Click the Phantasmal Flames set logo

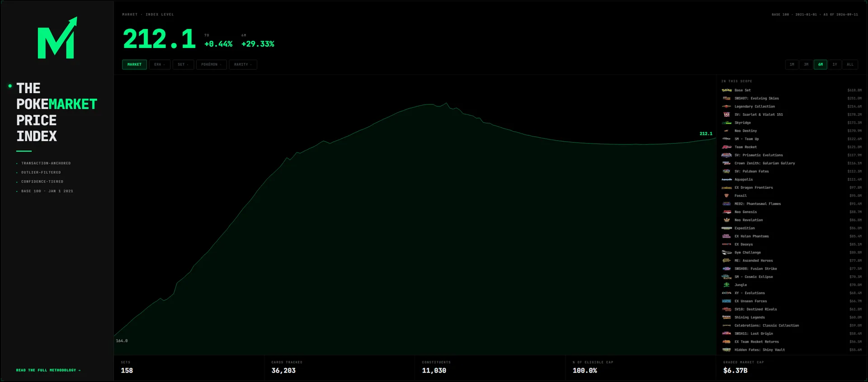[726, 204]
